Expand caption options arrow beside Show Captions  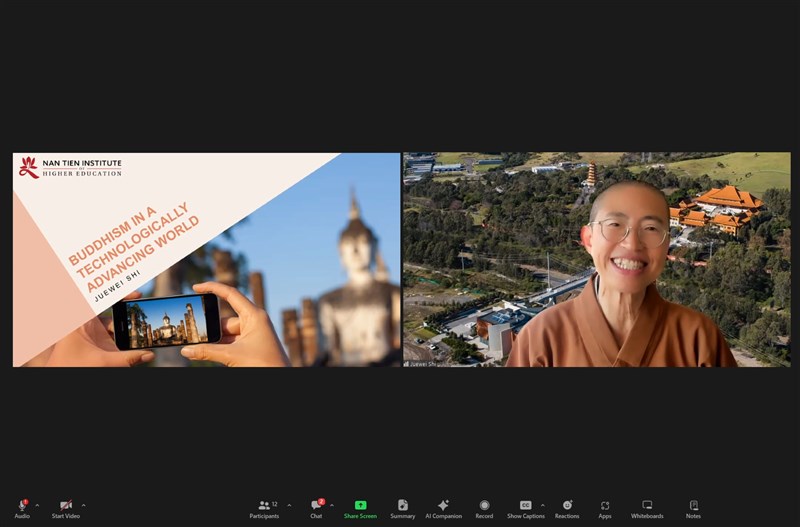click(x=543, y=505)
